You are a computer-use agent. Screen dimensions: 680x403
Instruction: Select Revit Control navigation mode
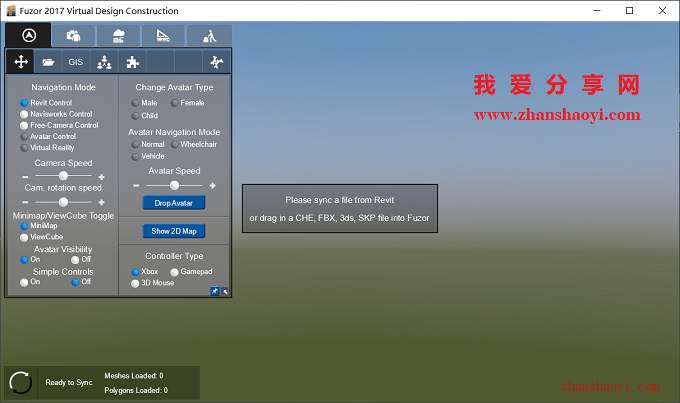(x=46, y=103)
